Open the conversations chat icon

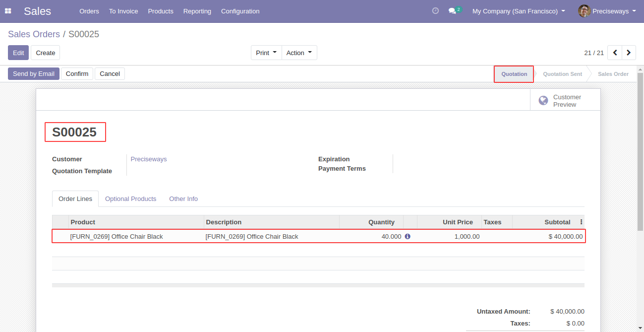[x=452, y=11]
